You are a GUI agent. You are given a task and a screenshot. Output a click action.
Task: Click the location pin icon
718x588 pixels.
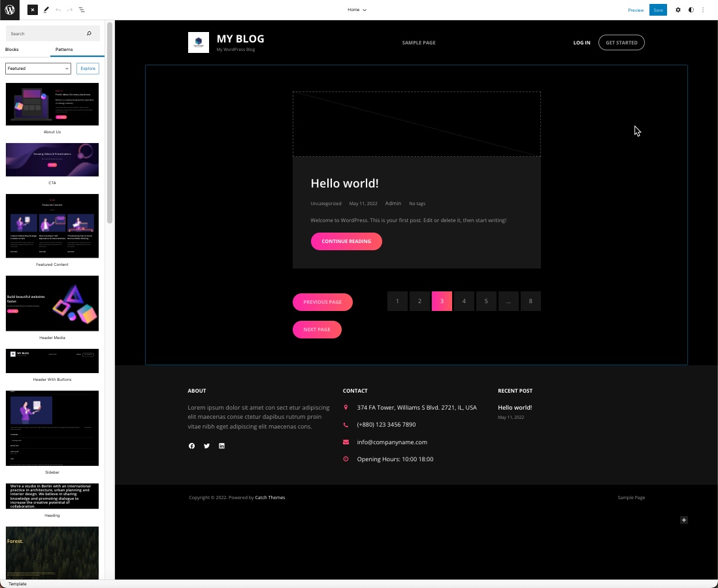tap(346, 407)
